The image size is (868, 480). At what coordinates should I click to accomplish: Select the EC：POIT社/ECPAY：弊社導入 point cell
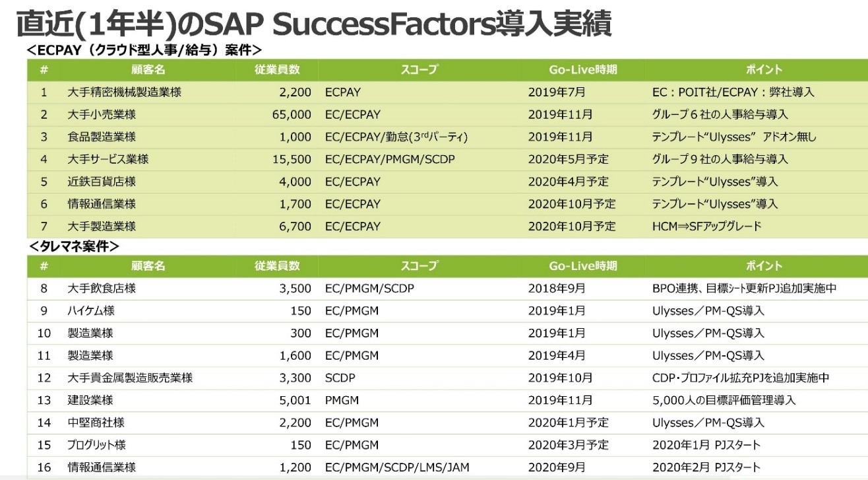[733, 92]
